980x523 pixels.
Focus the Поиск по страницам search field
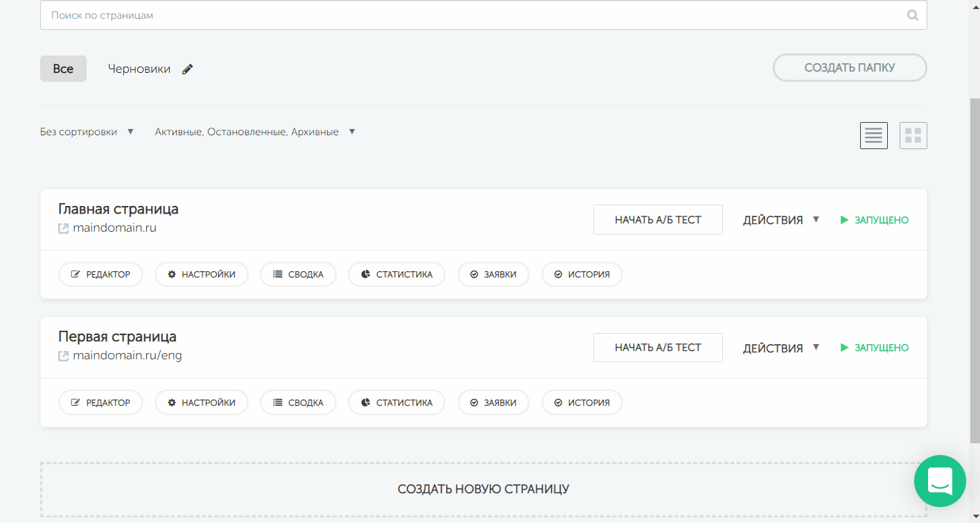tap(471, 15)
